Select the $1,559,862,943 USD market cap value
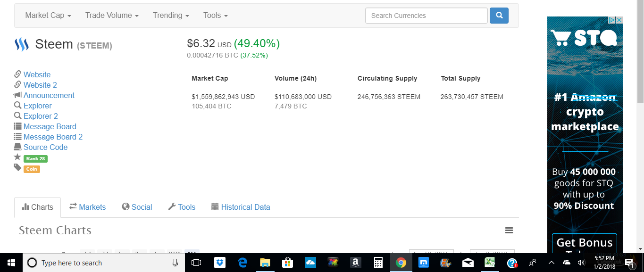Viewport: 644px width, 272px height. [x=223, y=97]
